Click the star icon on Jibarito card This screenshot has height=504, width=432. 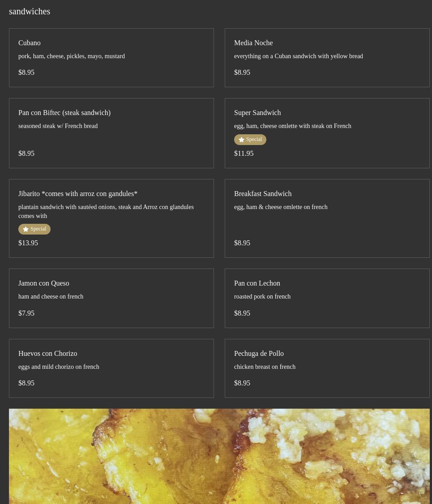(x=26, y=229)
